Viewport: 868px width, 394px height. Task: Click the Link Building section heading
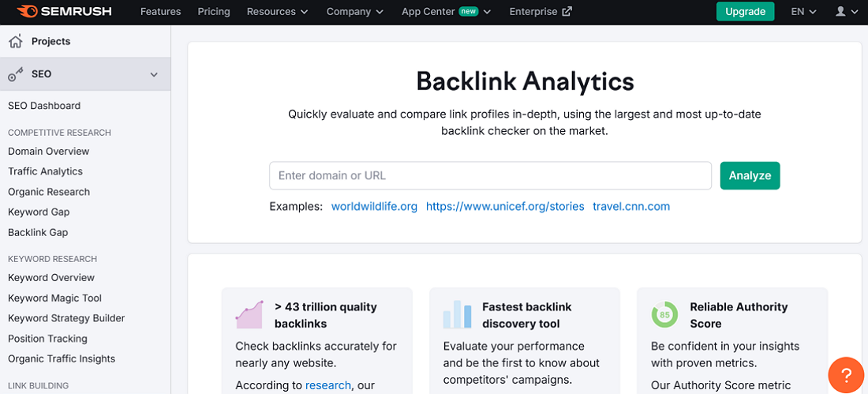38,385
